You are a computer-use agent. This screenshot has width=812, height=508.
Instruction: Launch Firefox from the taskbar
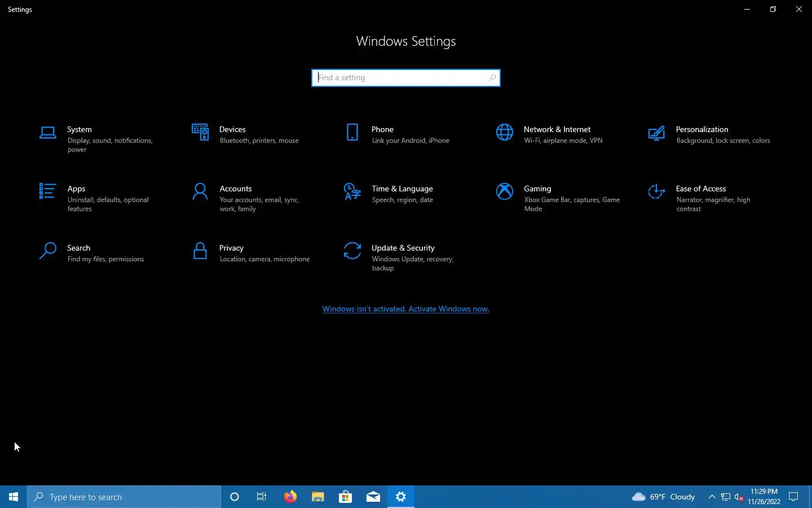290,497
